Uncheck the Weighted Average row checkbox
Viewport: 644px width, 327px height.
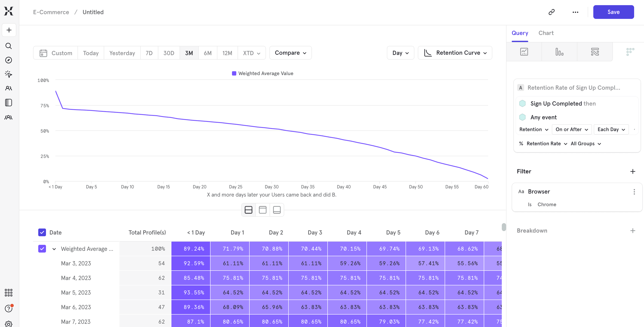42,248
